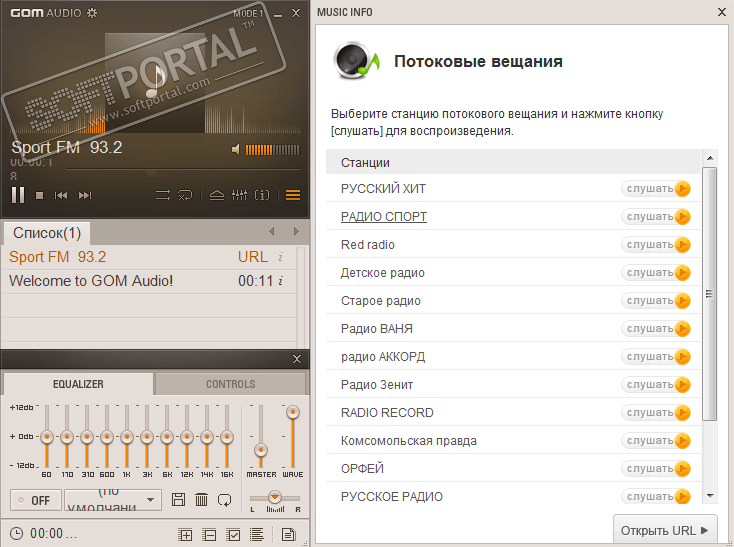The width and height of the screenshot is (734, 547).
Task: Remove items from playlist icon
Action: [x=209, y=534]
